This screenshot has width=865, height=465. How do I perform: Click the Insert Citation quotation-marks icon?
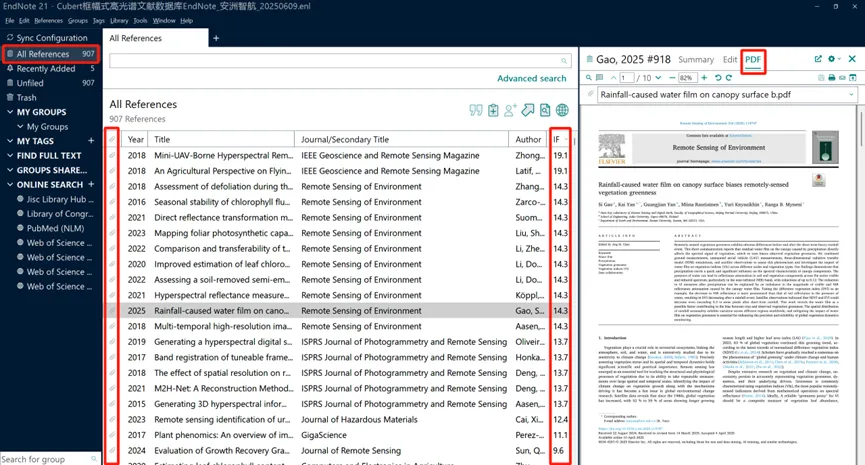click(476, 110)
